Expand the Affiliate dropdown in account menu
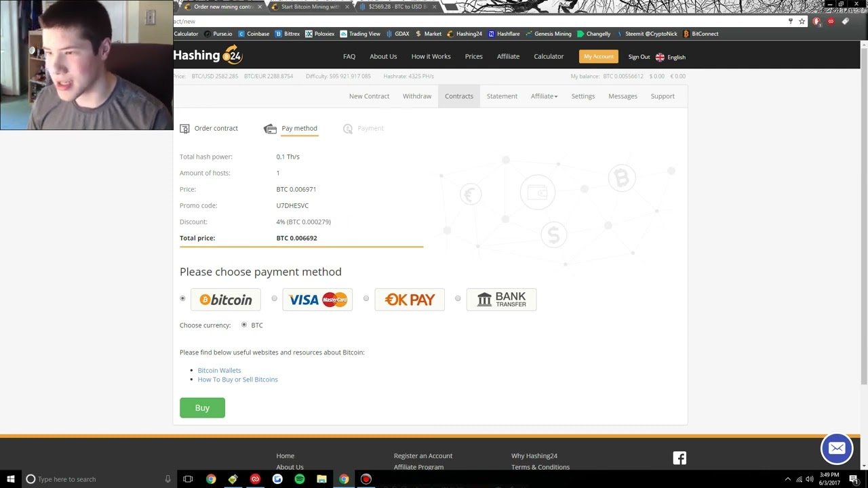Viewport: 868px width, 488px height. (544, 96)
